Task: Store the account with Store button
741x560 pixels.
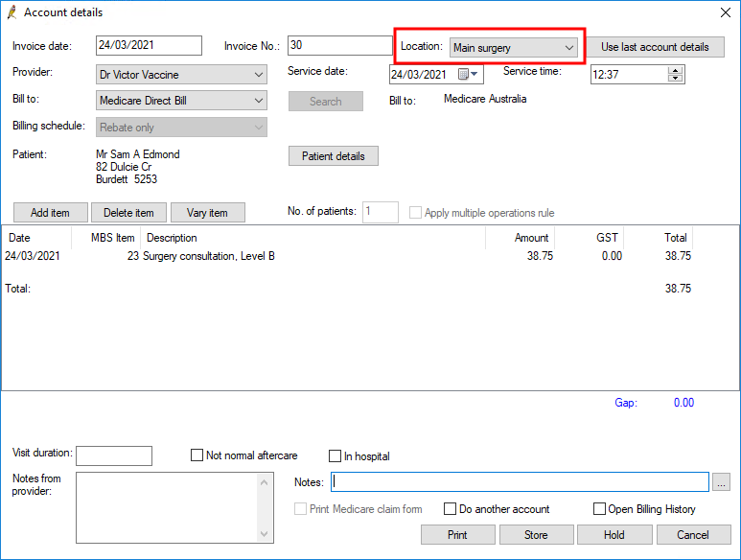Action: [536, 535]
